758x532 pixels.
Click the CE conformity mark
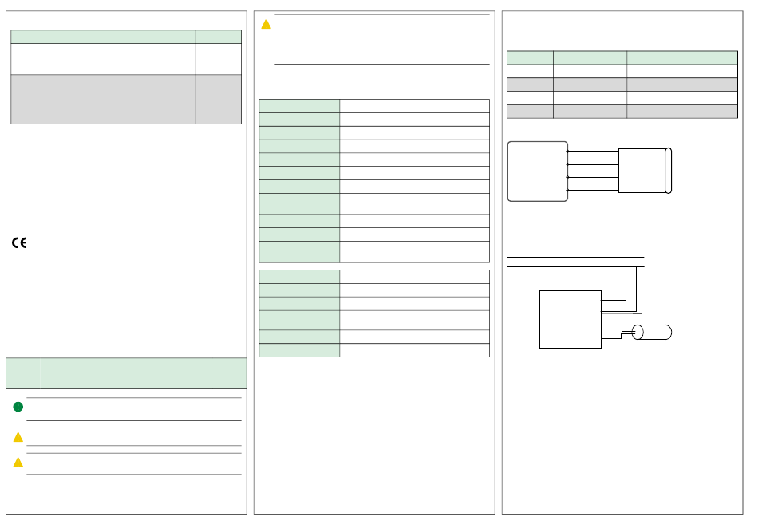[19, 242]
